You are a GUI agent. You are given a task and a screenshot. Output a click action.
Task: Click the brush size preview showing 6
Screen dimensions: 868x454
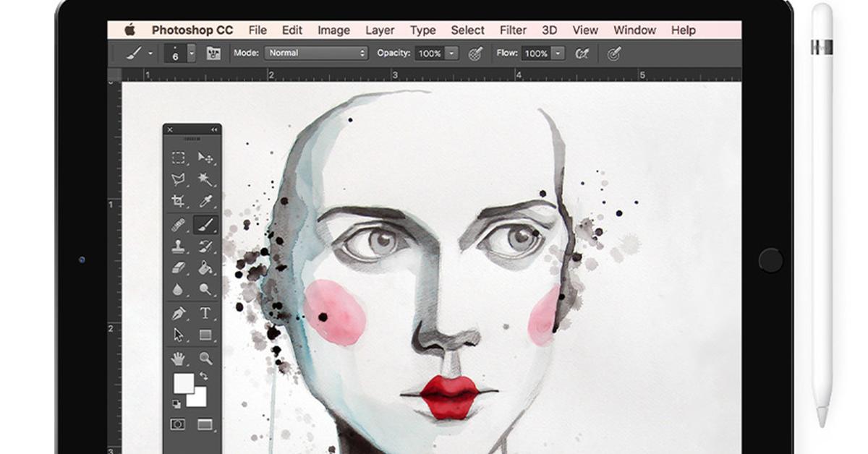(x=176, y=53)
